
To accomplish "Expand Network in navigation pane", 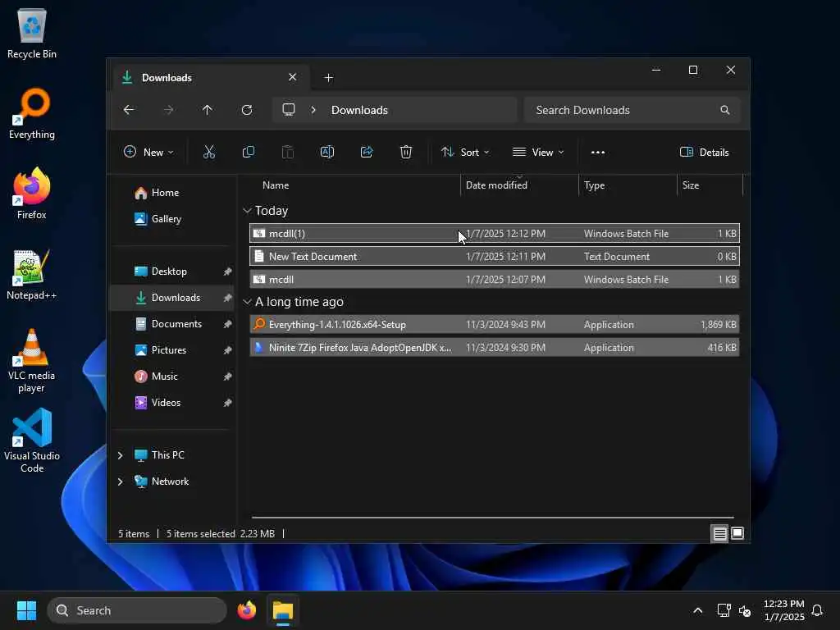I will point(120,482).
